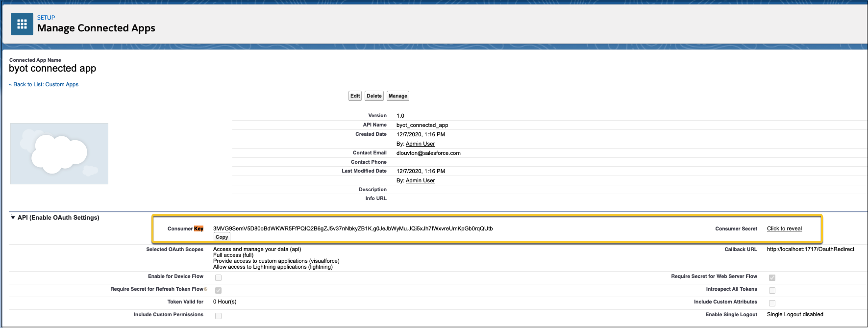Check the Include Custom Attributes box
The image size is (868, 328).
tap(772, 303)
